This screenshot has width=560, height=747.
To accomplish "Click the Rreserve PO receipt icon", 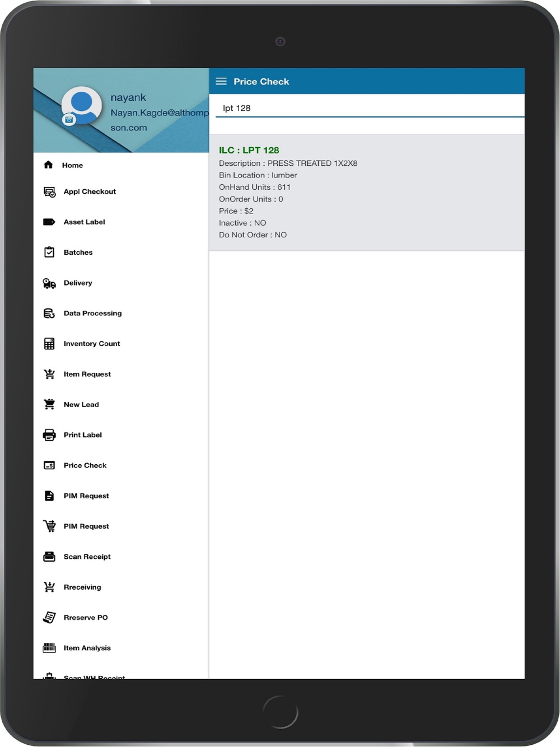I will (49, 617).
